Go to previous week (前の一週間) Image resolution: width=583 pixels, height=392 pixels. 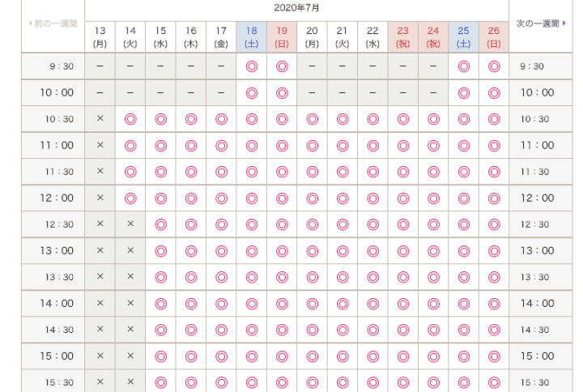52,23
